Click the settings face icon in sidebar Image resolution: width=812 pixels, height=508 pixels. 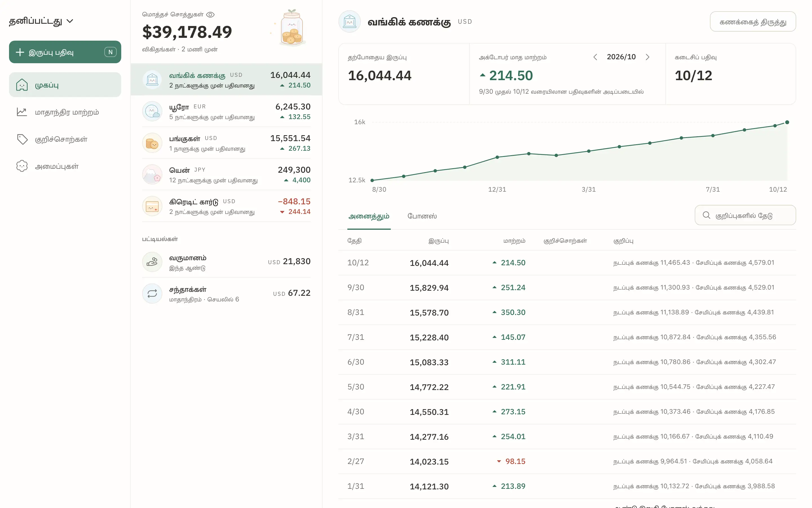pyautogui.click(x=22, y=166)
